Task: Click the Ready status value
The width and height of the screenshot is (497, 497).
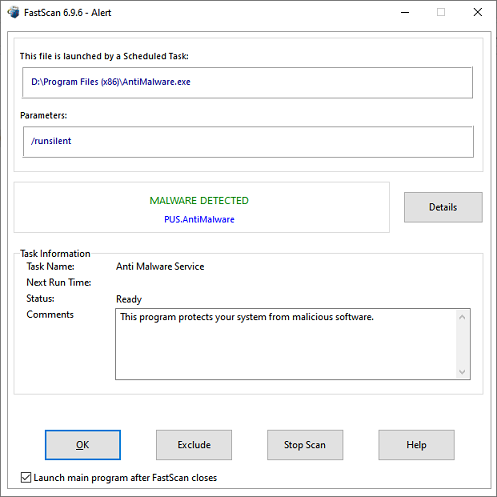Action: [129, 299]
